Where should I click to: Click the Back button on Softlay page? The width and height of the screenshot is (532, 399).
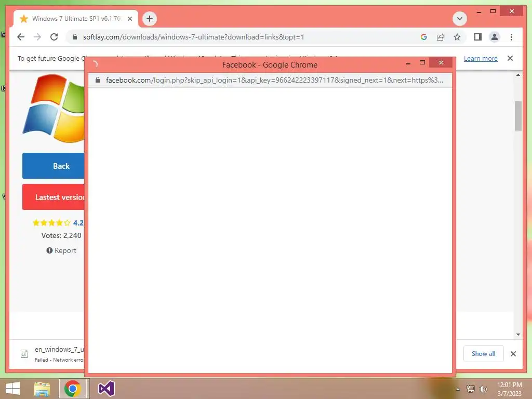(54, 166)
